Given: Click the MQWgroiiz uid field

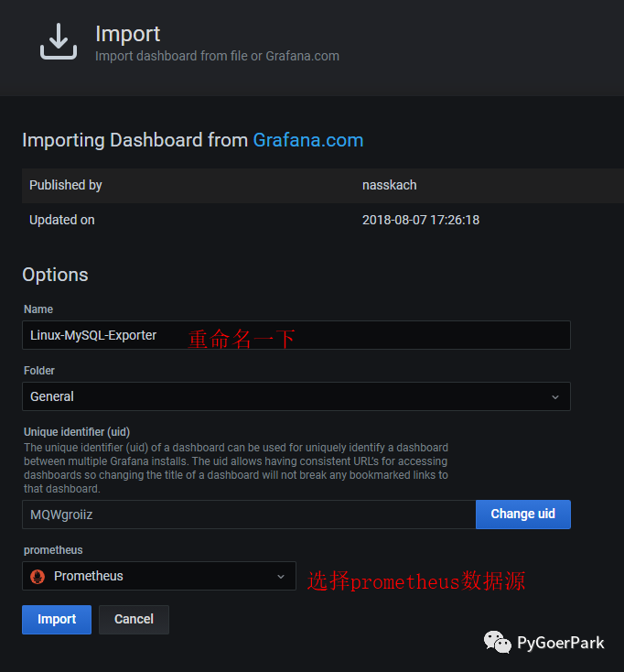Looking at the screenshot, I should [x=249, y=515].
